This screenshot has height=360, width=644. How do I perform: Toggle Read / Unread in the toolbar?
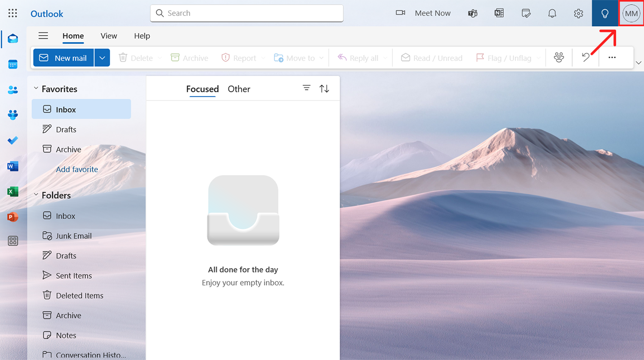coord(431,58)
